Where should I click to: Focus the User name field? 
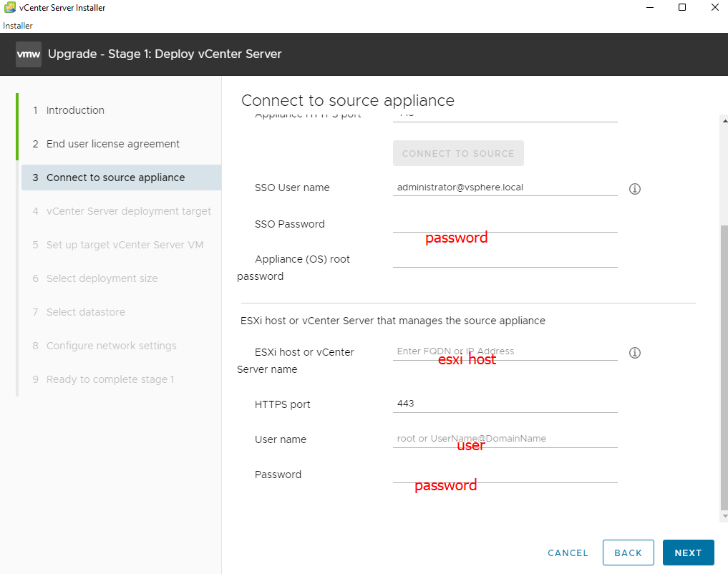(x=505, y=439)
